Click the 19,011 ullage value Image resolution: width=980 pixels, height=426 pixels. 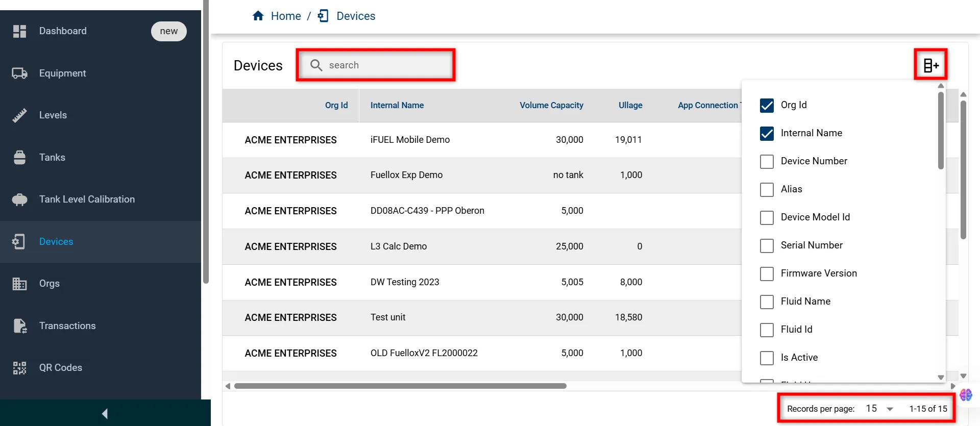[x=628, y=140]
